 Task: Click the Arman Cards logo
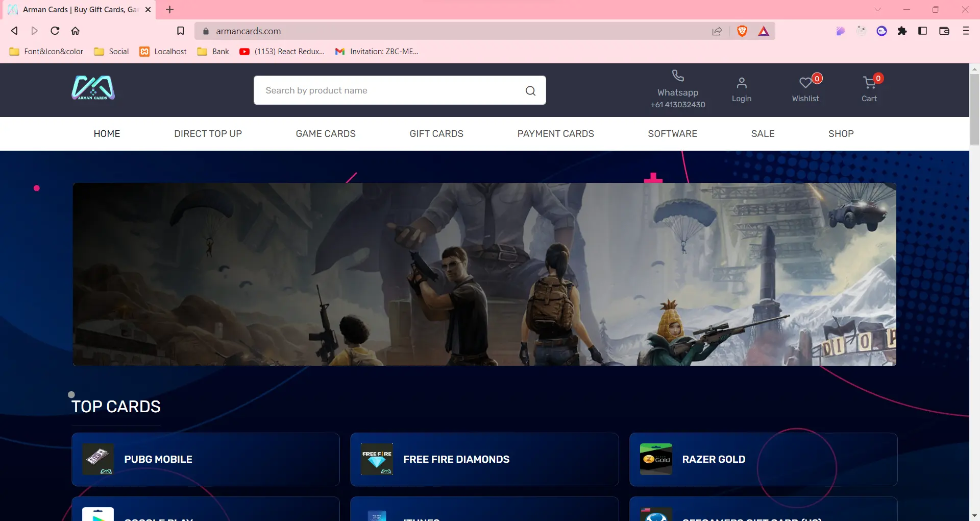(93, 88)
